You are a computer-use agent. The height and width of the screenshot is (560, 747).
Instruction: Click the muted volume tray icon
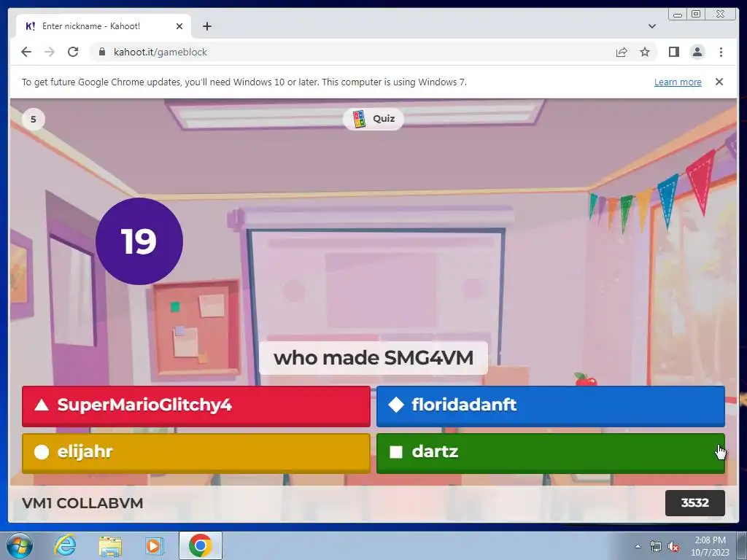coord(673,547)
